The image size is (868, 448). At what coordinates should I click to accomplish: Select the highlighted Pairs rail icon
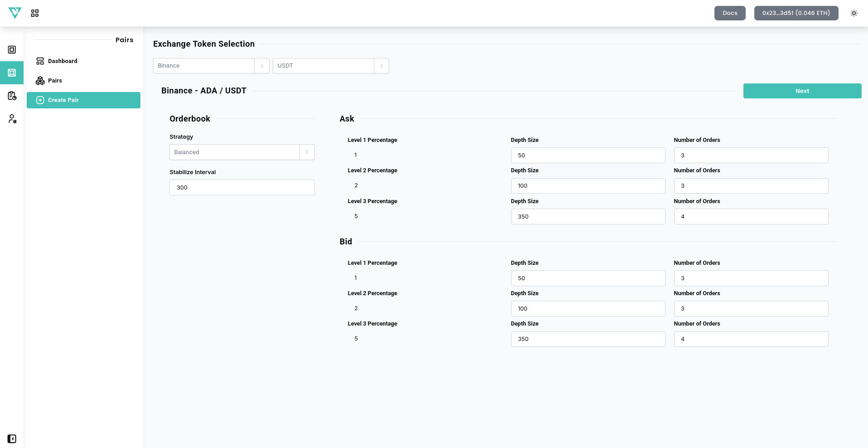click(12, 73)
